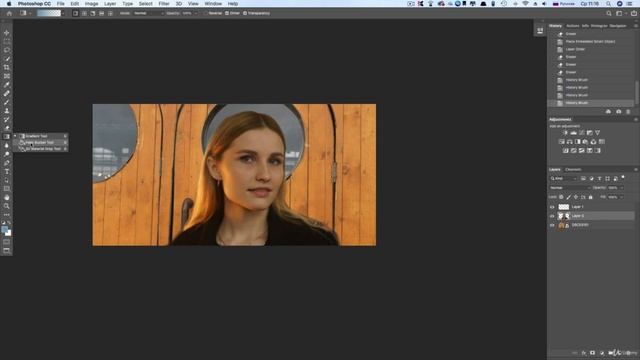Lock transparent pixels icon
This screenshot has height=360, width=640.
coord(561,197)
